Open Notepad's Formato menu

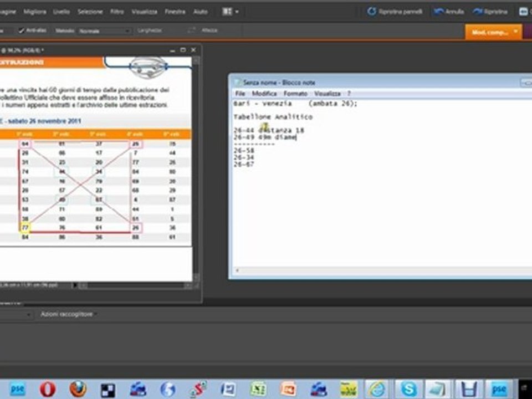295,93
